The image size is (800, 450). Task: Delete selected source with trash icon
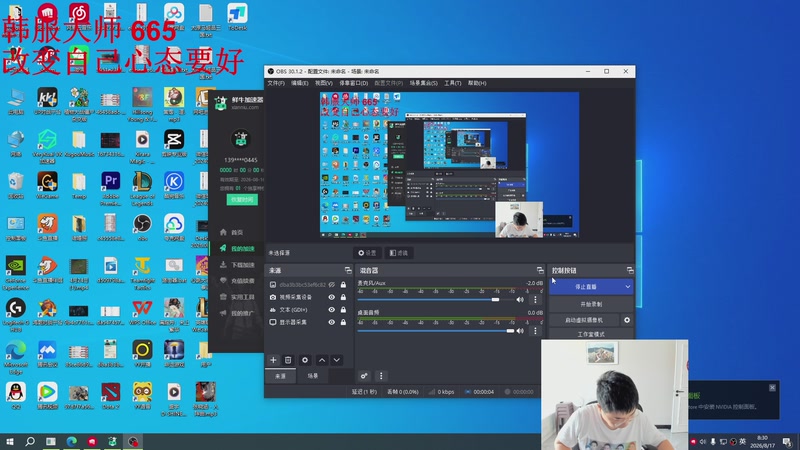pyautogui.click(x=288, y=360)
